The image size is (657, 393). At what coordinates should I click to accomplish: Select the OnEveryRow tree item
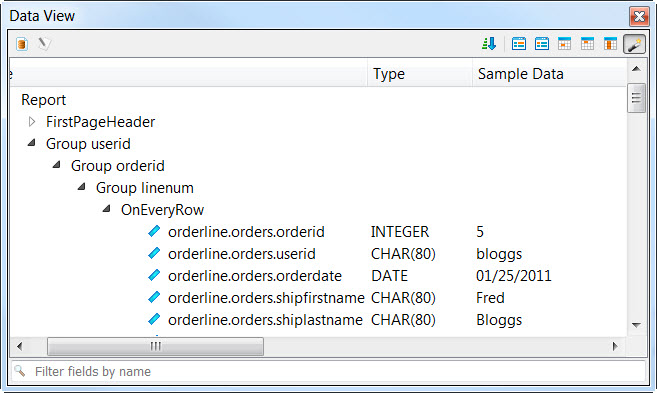coord(163,210)
